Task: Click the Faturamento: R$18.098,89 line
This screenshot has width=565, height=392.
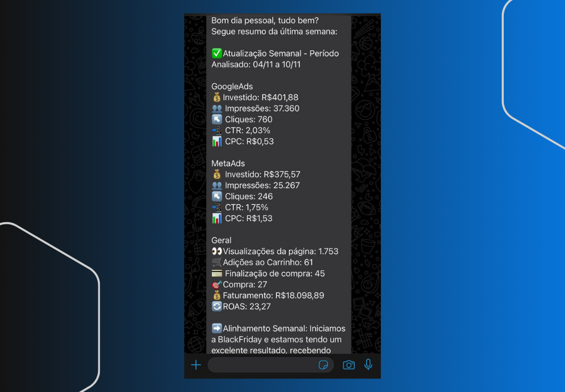Action: pos(273,295)
